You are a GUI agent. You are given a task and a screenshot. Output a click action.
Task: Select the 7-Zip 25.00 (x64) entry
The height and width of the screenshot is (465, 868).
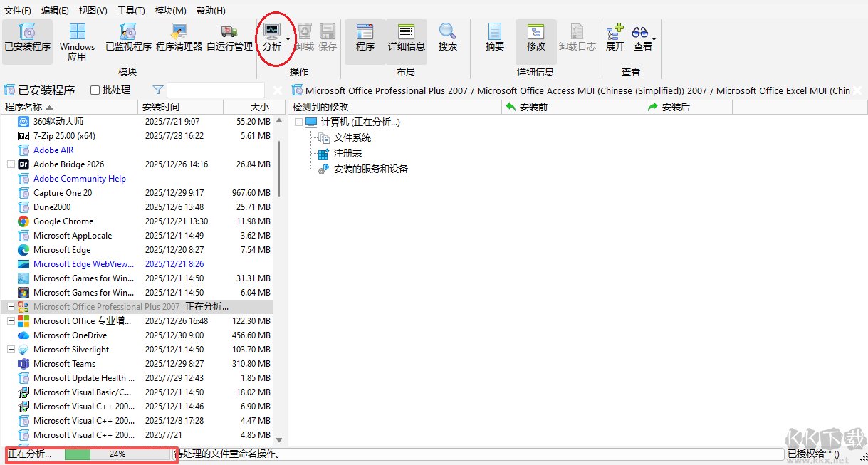137,136
